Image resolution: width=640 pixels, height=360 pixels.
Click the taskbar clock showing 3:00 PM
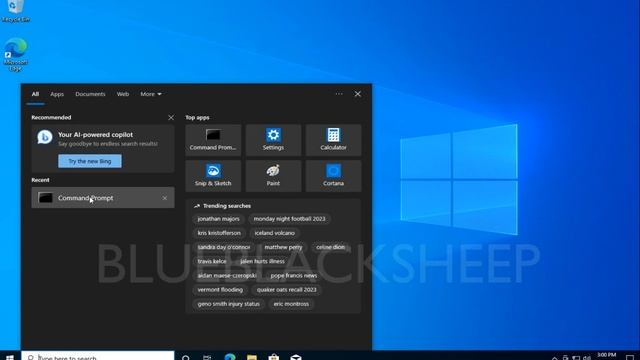[x=607, y=356]
